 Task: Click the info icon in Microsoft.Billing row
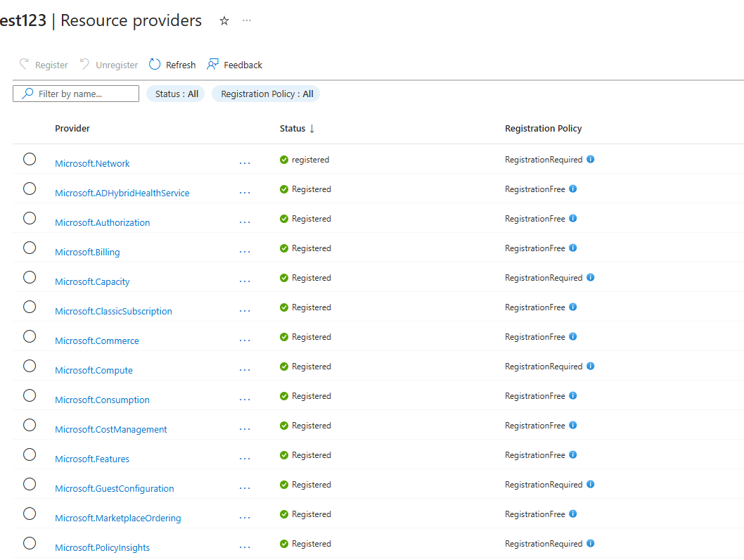[572, 248]
